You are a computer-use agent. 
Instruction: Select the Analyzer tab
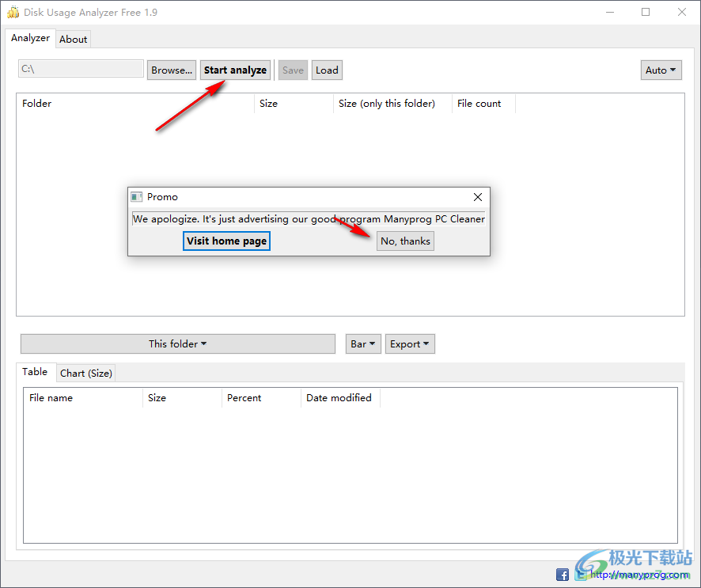(x=30, y=38)
